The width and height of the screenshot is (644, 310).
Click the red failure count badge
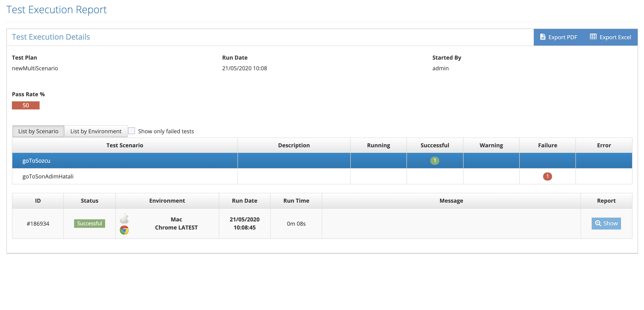(547, 176)
